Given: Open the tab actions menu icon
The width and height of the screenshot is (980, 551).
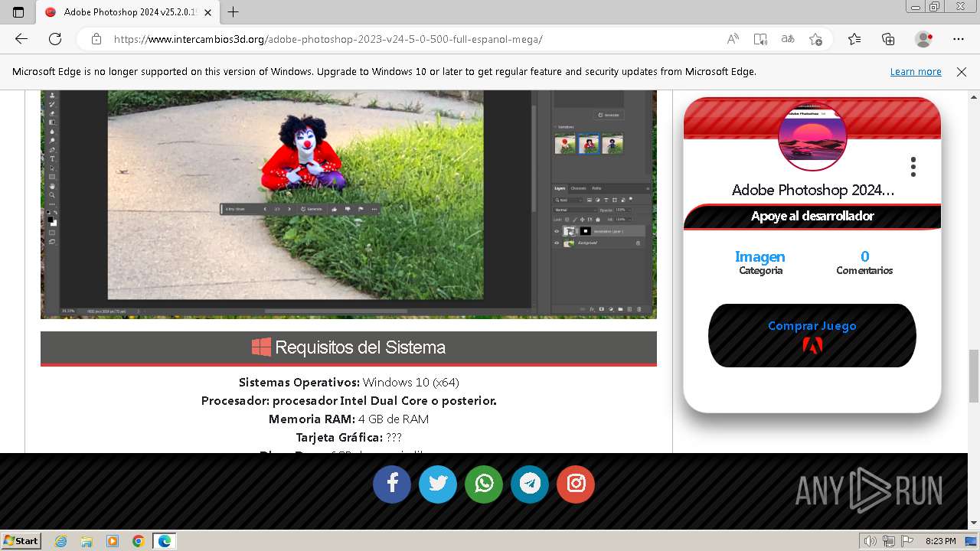Looking at the screenshot, I should pyautogui.click(x=18, y=11).
